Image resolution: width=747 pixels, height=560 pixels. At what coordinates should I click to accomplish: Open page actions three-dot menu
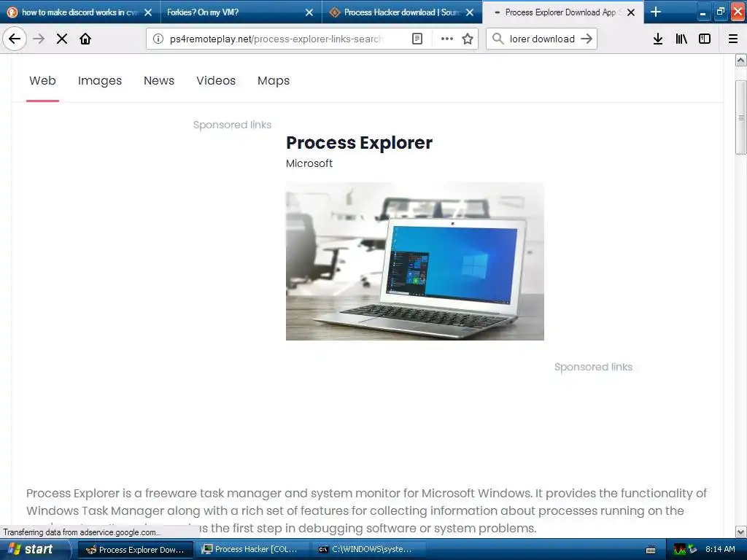point(447,39)
